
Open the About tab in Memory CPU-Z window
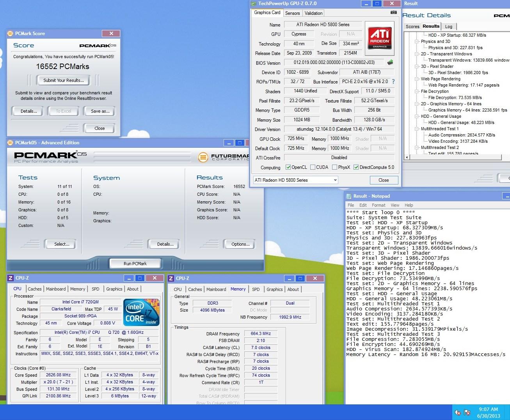point(293,289)
